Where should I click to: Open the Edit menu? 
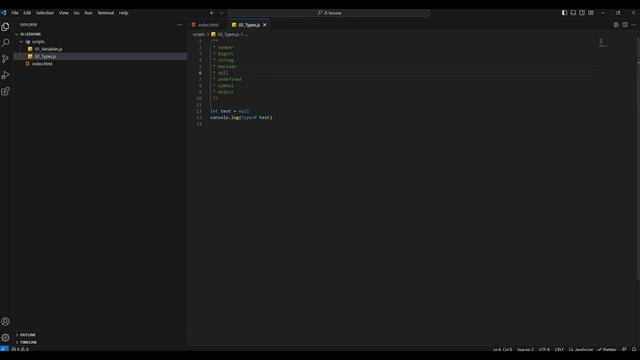point(27,13)
